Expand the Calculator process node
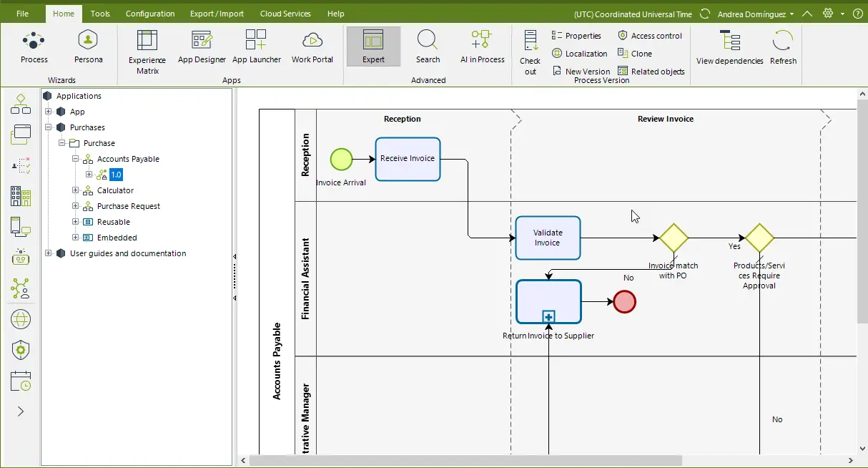868x468 pixels. [75, 190]
